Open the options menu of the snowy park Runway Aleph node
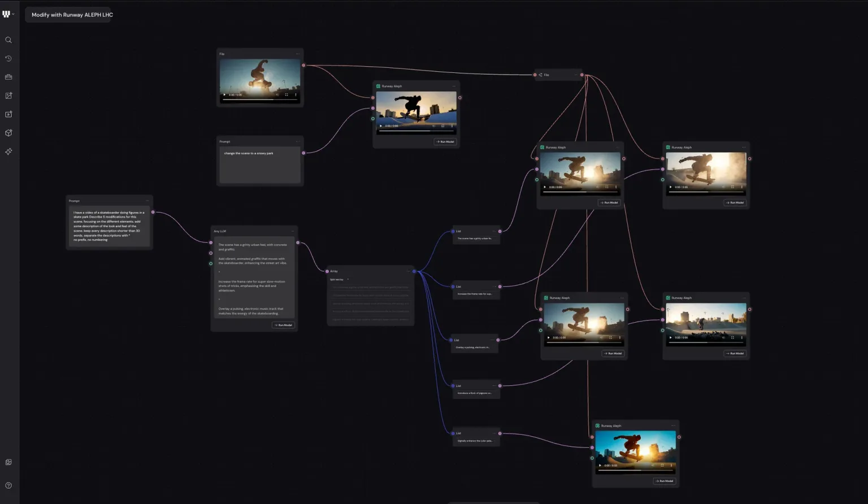 (454, 86)
